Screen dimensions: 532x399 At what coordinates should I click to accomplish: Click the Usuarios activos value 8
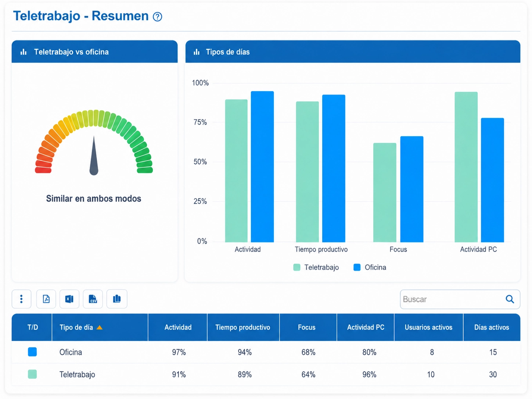click(x=432, y=352)
